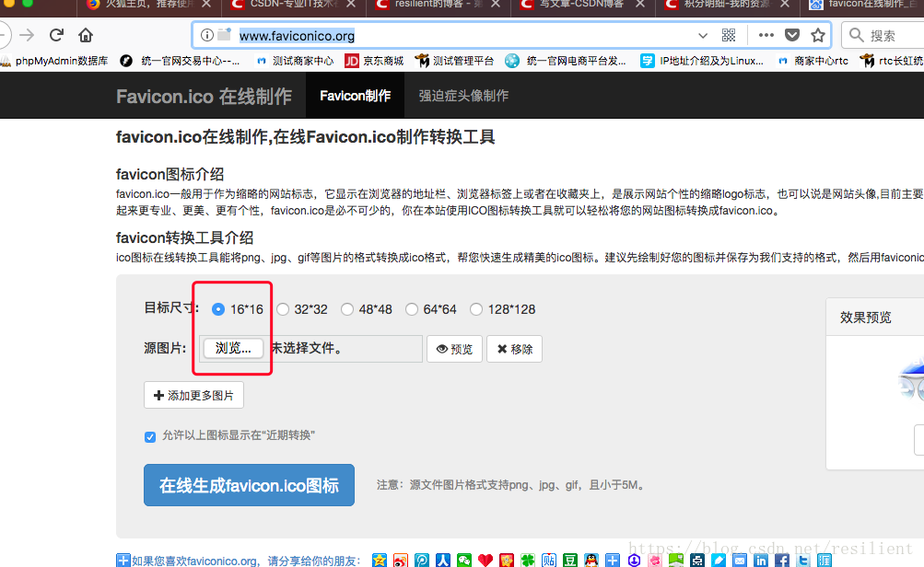This screenshot has width=924, height=567.
Task: Switch to the Favicon制作 nav tab
Action: coord(355,96)
